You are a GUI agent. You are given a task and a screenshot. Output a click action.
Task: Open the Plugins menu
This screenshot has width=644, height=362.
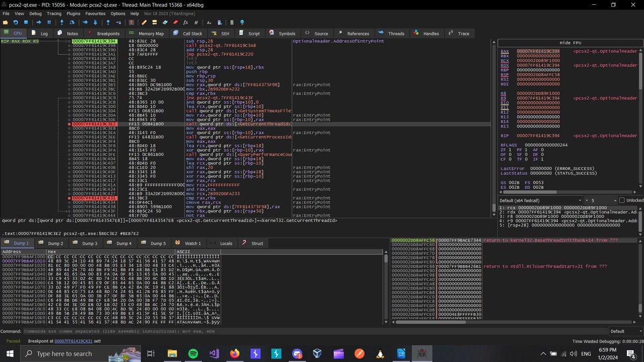[74, 13]
